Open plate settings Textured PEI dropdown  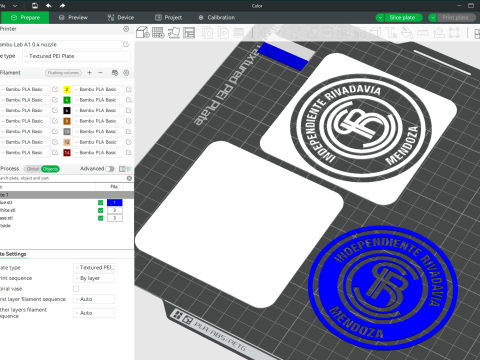(94, 267)
